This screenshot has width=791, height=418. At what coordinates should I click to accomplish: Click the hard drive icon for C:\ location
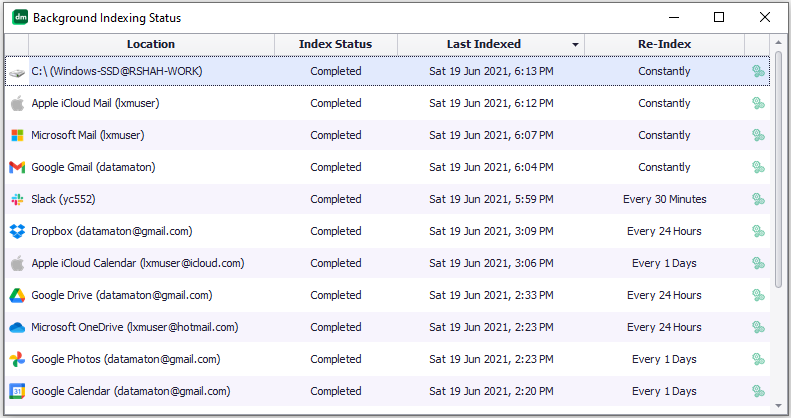coord(17,73)
